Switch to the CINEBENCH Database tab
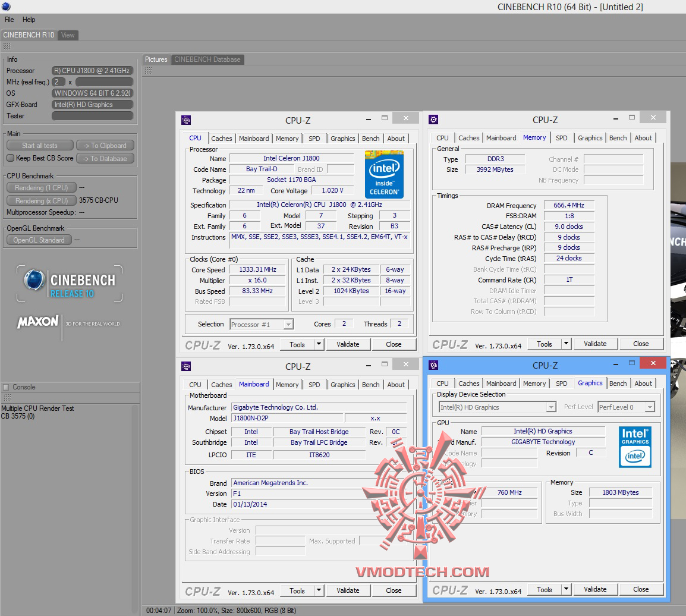 point(207,59)
